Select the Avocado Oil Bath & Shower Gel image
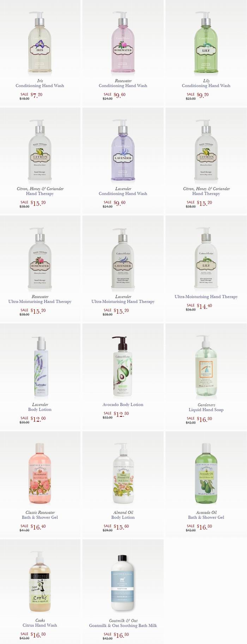The height and width of the screenshot is (644, 247). [206, 474]
